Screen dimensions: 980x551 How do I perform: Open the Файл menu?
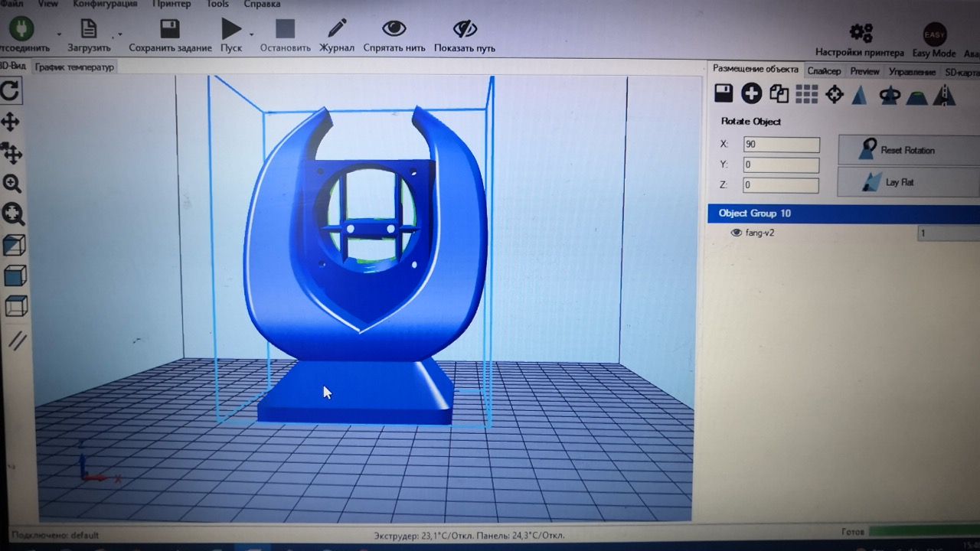coord(11,4)
